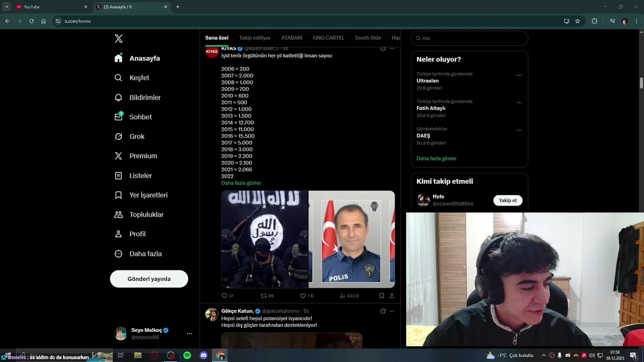Open options for the DAEŞ trend

pyautogui.click(x=519, y=130)
